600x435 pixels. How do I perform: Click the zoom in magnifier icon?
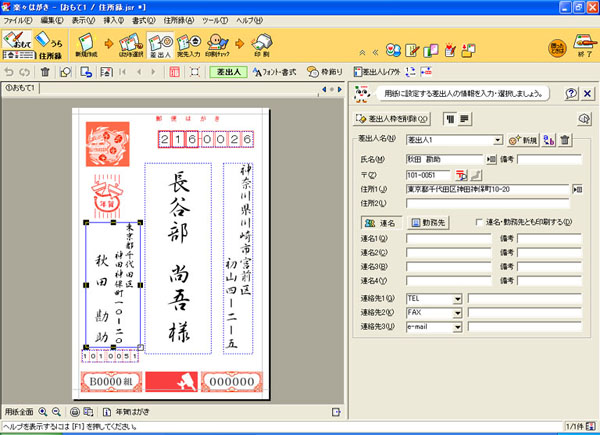45,412
